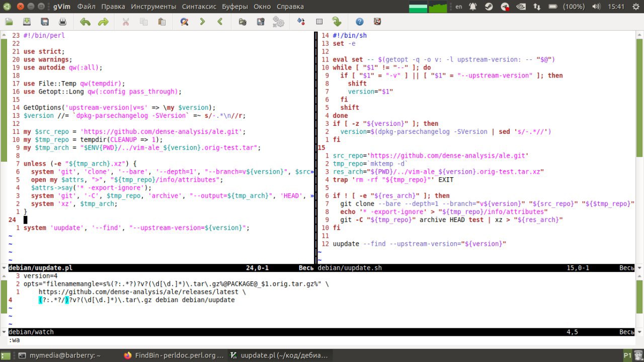Click the 'set -e' line

344,43
